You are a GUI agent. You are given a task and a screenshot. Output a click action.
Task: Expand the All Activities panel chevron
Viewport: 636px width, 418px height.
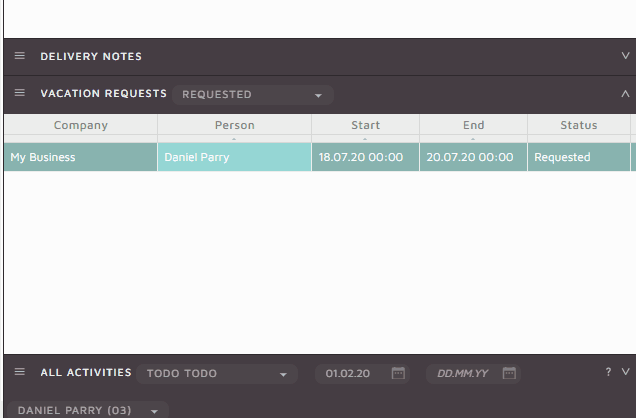[x=625, y=372]
